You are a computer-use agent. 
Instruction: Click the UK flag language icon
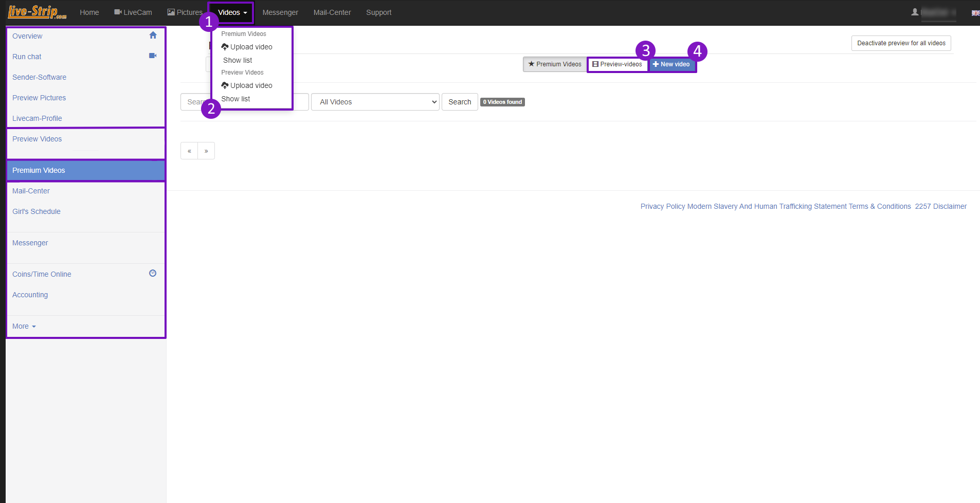[975, 13]
